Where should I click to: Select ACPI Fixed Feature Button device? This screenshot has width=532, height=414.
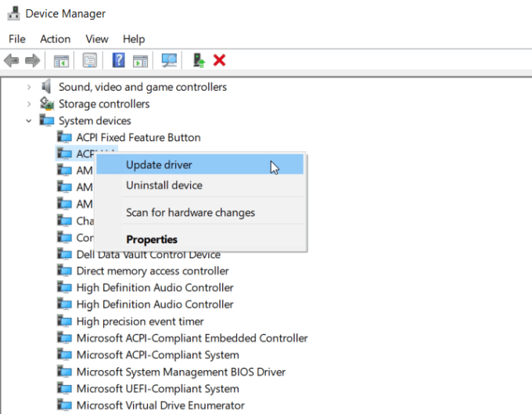[138, 138]
